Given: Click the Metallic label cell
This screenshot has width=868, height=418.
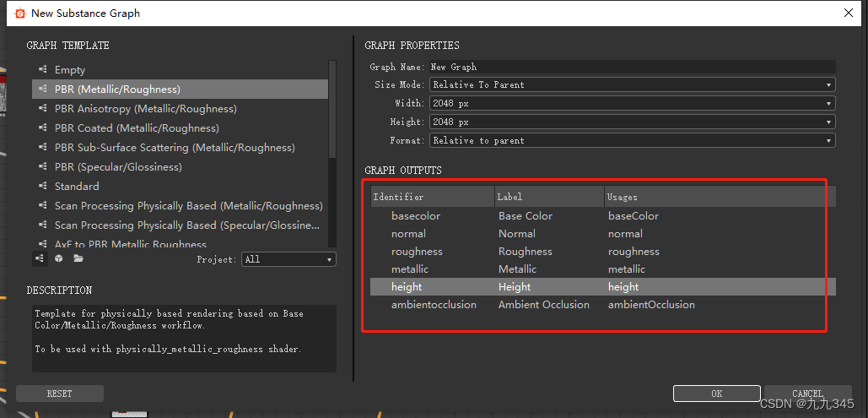Looking at the screenshot, I should 517,269.
